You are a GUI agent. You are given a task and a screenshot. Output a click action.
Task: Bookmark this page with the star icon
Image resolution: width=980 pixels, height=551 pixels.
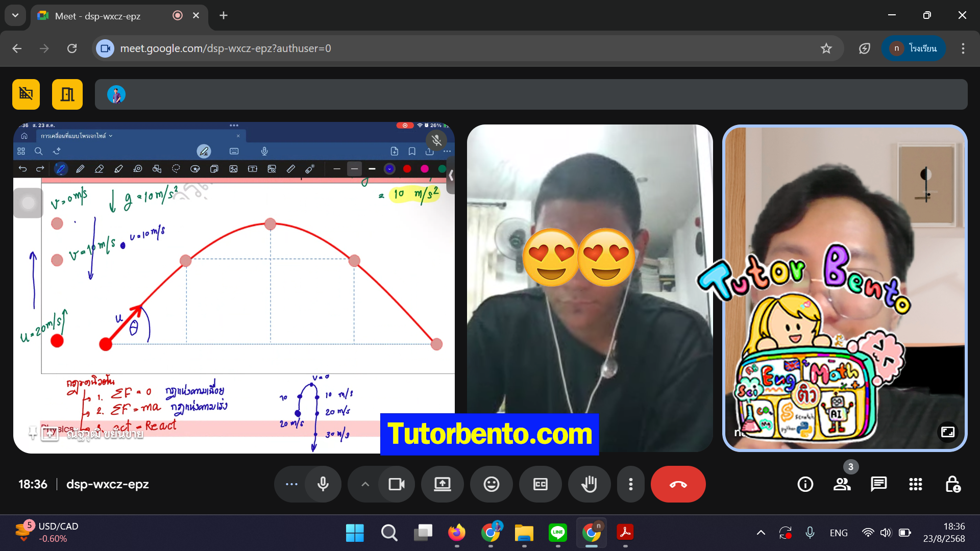tap(826, 48)
